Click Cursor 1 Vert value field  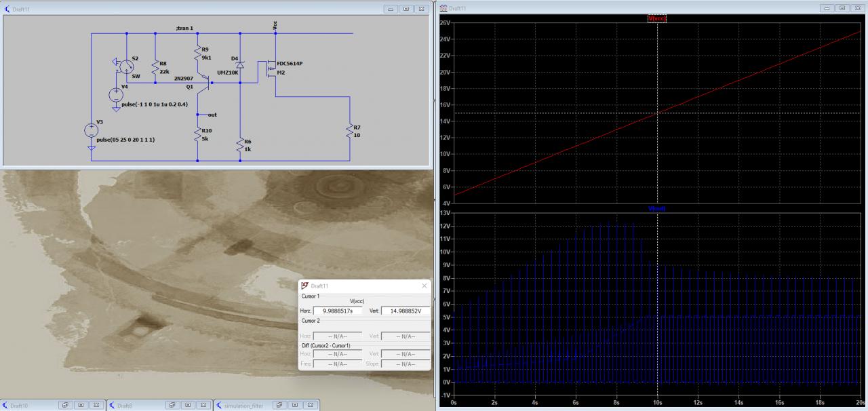pyautogui.click(x=405, y=311)
